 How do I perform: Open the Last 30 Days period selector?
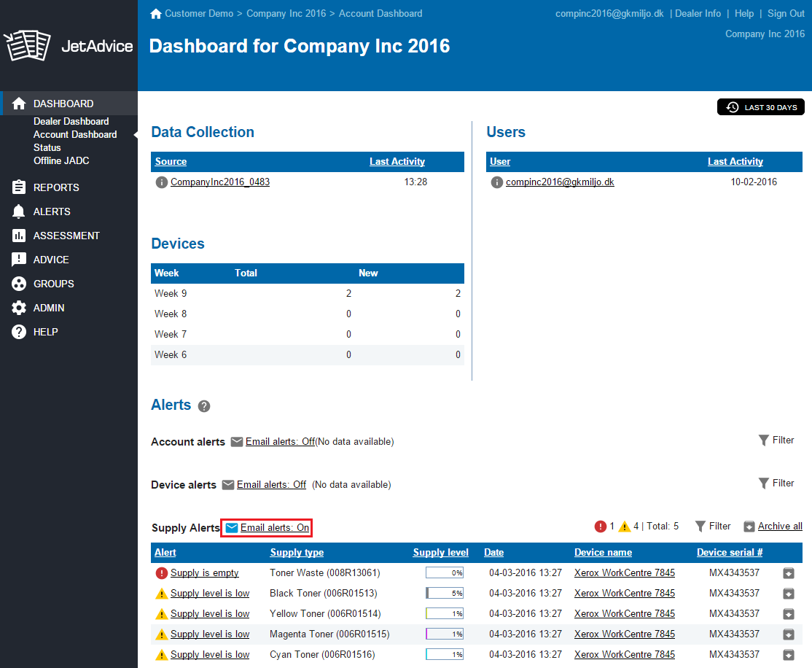(761, 107)
